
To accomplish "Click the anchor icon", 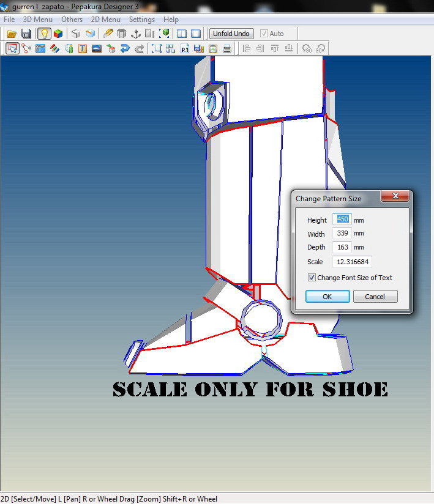I will 136,34.
